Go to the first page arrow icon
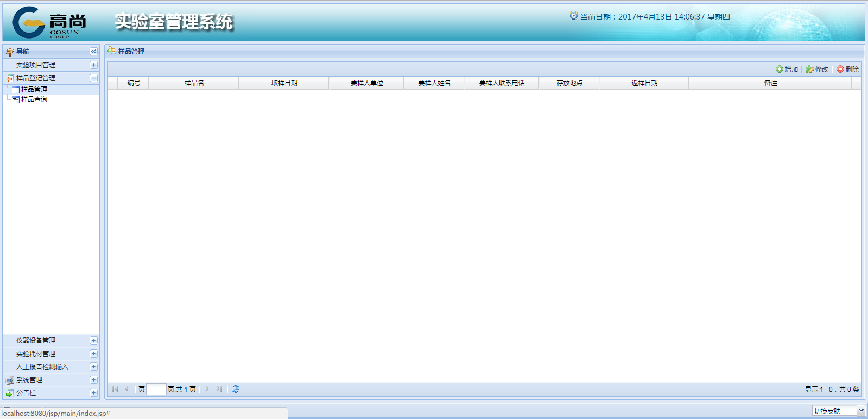This screenshot has height=419, width=868. tap(115, 389)
